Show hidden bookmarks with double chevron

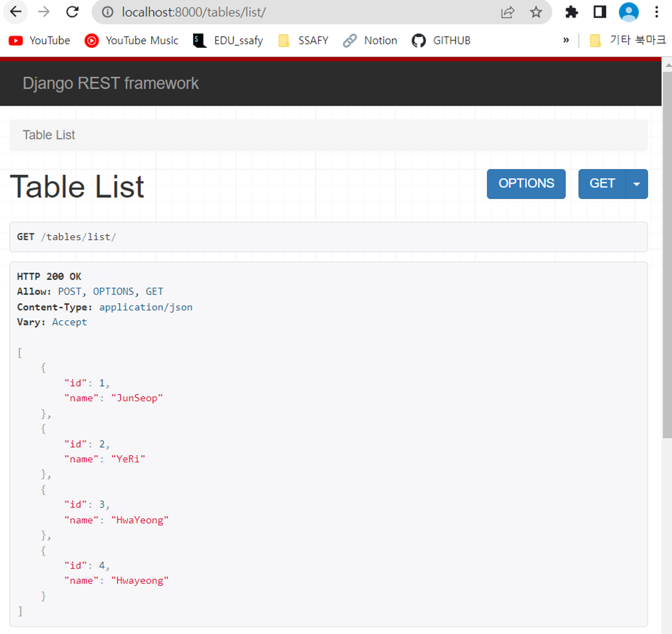pos(566,40)
